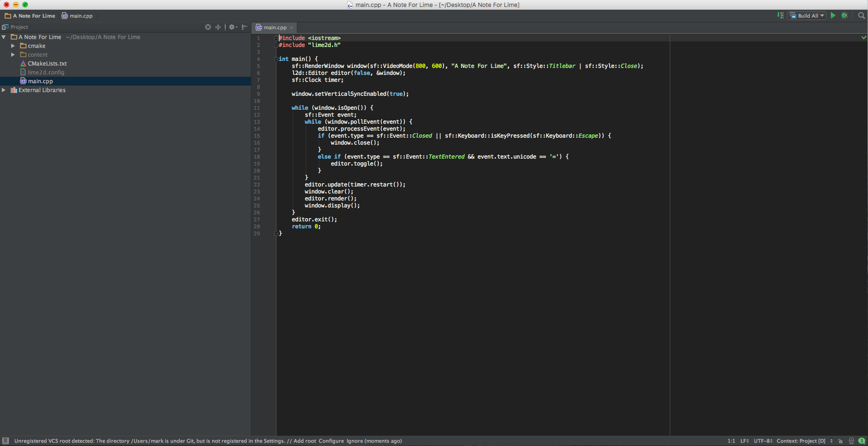The width and height of the screenshot is (868, 446).
Task: Open the green notification bubble
Action: pyautogui.click(x=862, y=441)
